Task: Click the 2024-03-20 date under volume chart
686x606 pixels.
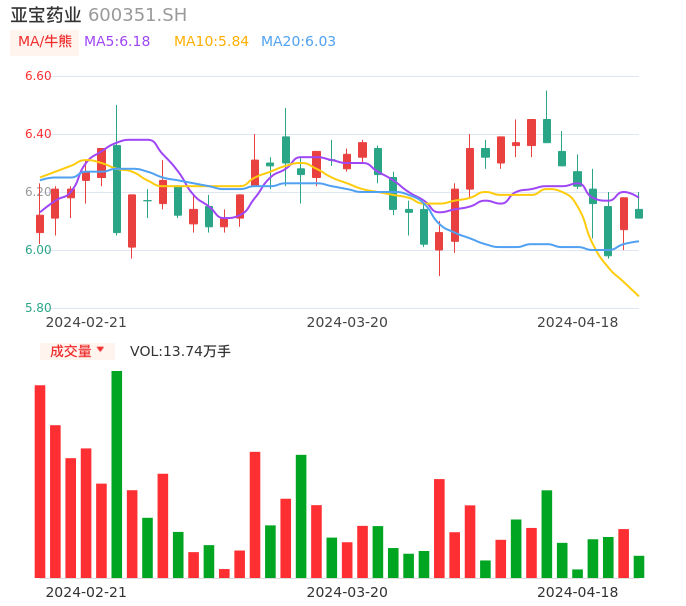Action: (347, 592)
